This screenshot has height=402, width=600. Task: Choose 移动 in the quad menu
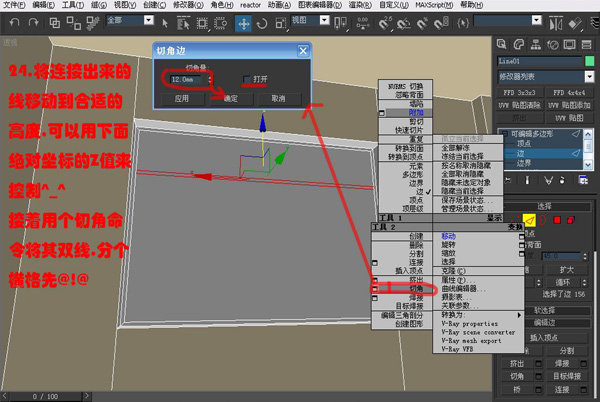(x=448, y=236)
